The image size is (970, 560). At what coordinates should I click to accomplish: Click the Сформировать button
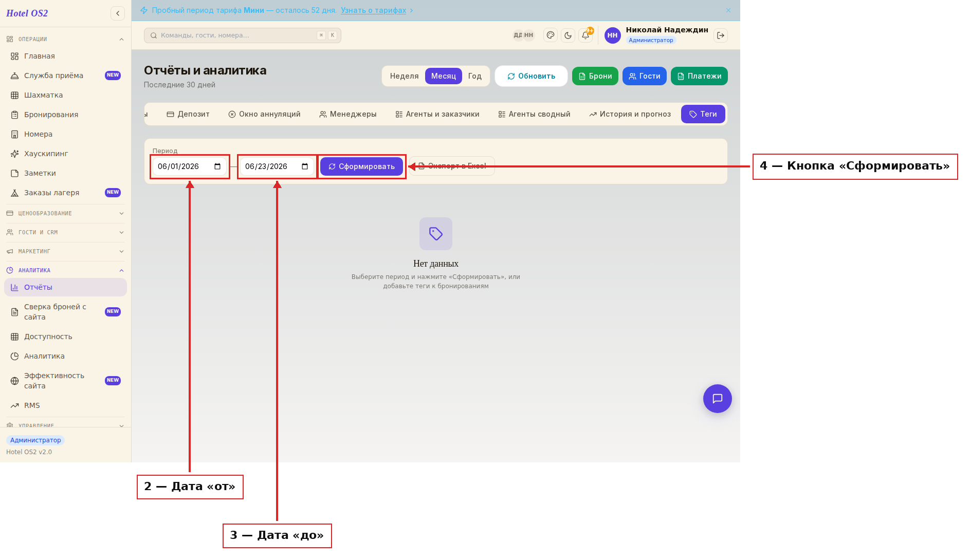click(x=362, y=166)
